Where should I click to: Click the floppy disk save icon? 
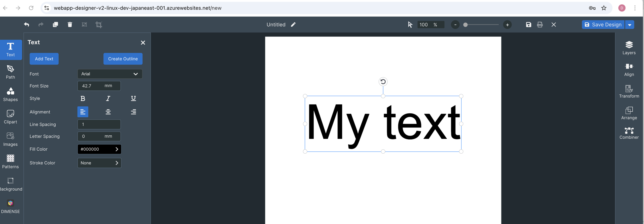pos(529,24)
